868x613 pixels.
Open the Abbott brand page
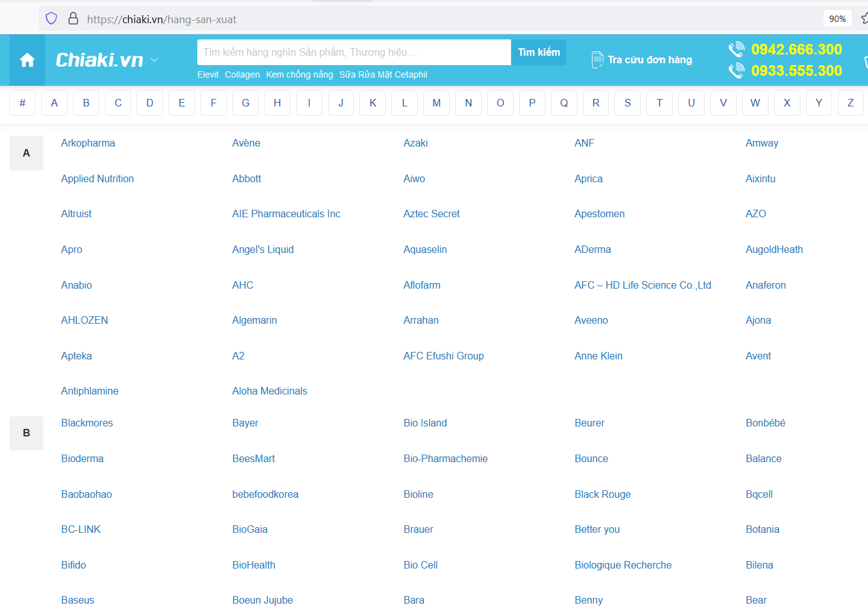pyautogui.click(x=247, y=179)
